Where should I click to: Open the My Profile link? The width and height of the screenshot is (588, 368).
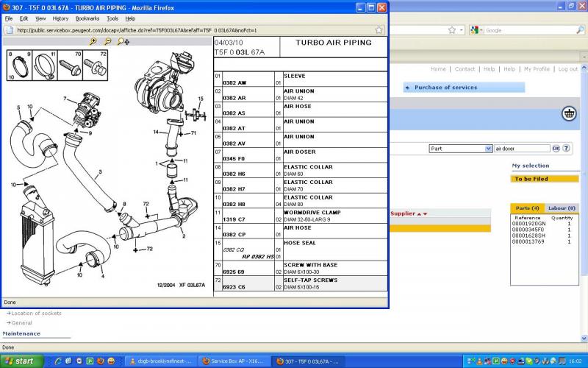point(537,69)
